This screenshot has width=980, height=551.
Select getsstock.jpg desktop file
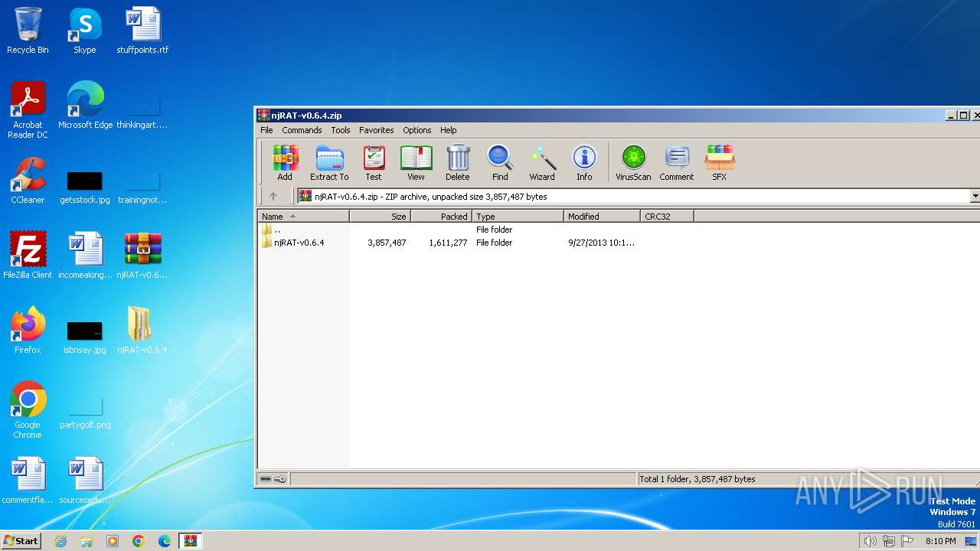click(x=85, y=187)
